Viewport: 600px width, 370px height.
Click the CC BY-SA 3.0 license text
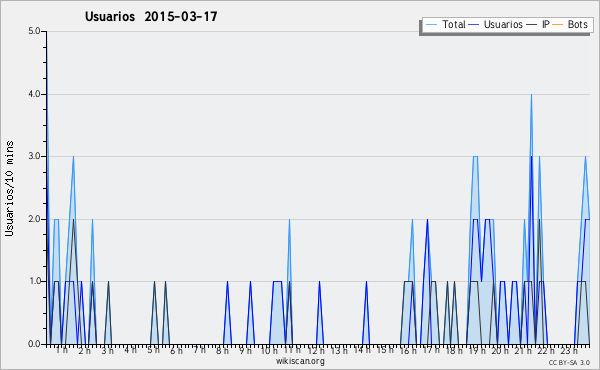(x=569, y=362)
